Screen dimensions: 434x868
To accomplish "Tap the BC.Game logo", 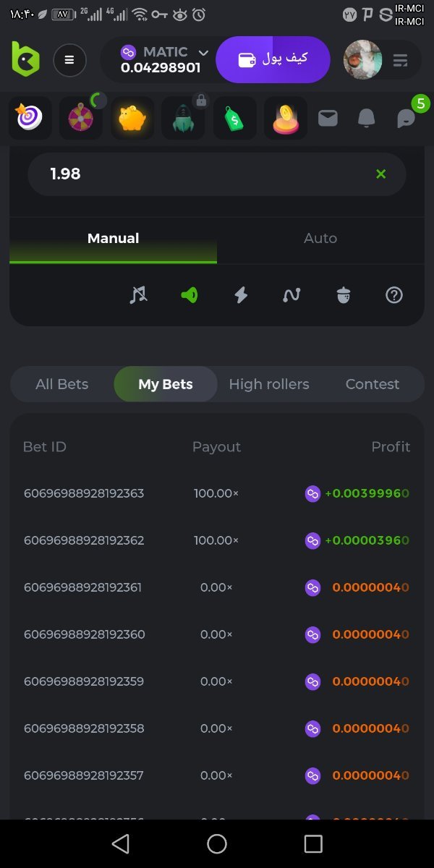I will coord(26,59).
